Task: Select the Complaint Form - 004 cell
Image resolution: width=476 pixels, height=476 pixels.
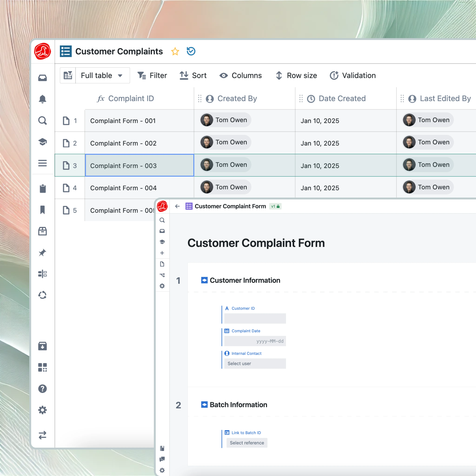Action: click(x=139, y=188)
